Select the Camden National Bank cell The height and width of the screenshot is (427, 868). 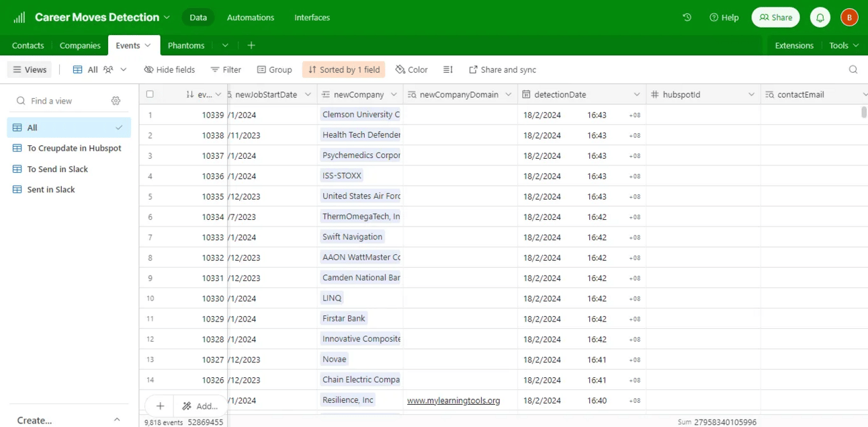pyautogui.click(x=360, y=277)
